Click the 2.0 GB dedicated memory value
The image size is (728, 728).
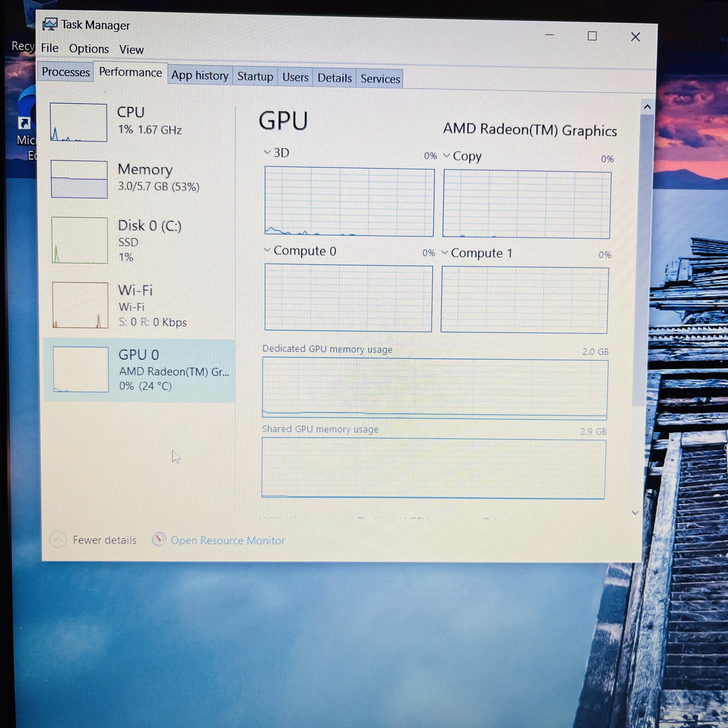[595, 351]
